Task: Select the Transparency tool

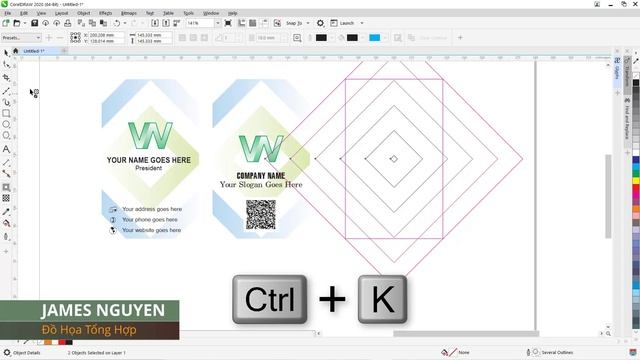Action: [x=6, y=198]
